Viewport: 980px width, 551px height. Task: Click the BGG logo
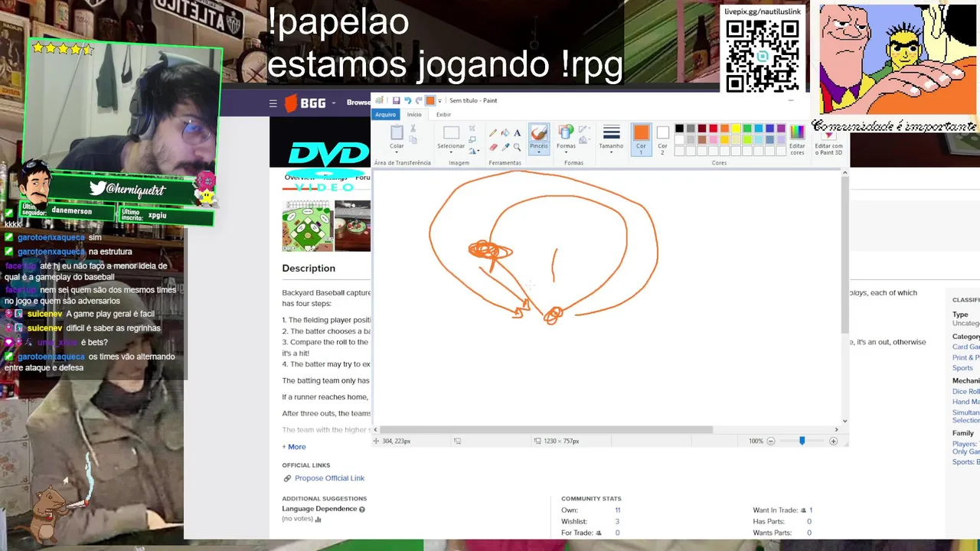[x=305, y=103]
